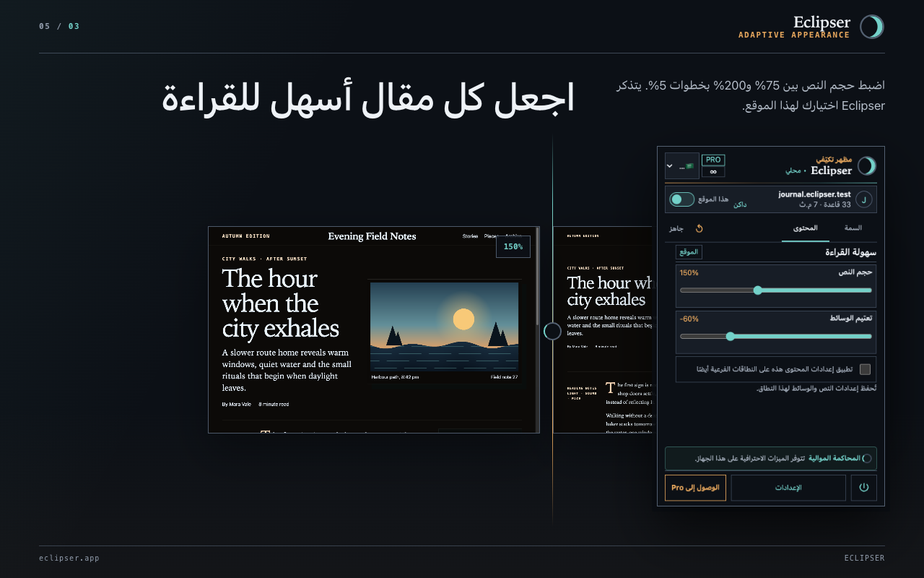924x578 pixels.
Task: Open Places in the Evening Field Notes nav
Action: [x=491, y=236]
